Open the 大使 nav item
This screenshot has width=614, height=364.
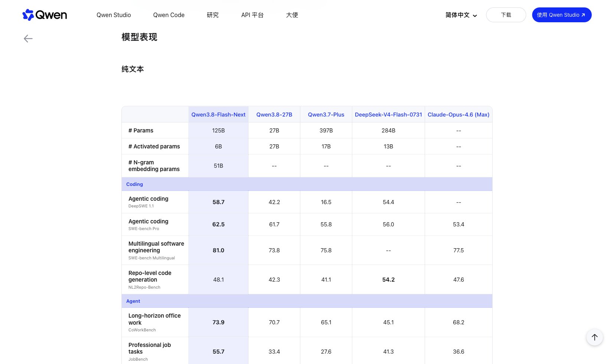tap(292, 15)
